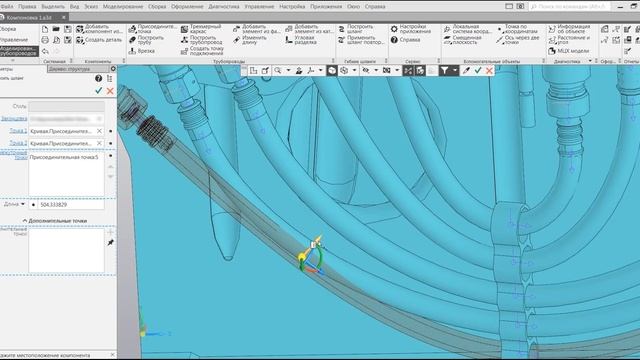Open МЦХ модели tool
Image resolution: width=640 pixels, height=360 pixels.
coord(569,51)
